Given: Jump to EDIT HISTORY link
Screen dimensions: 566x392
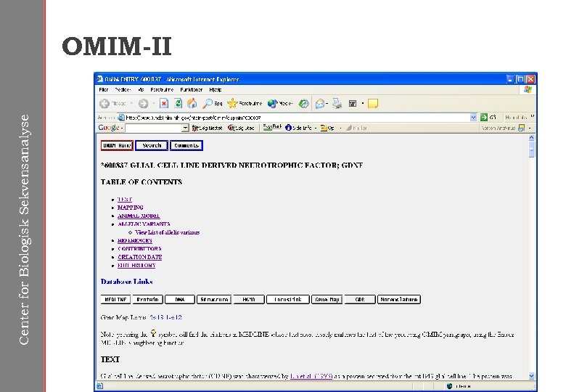Looking at the screenshot, I should [136, 266].
